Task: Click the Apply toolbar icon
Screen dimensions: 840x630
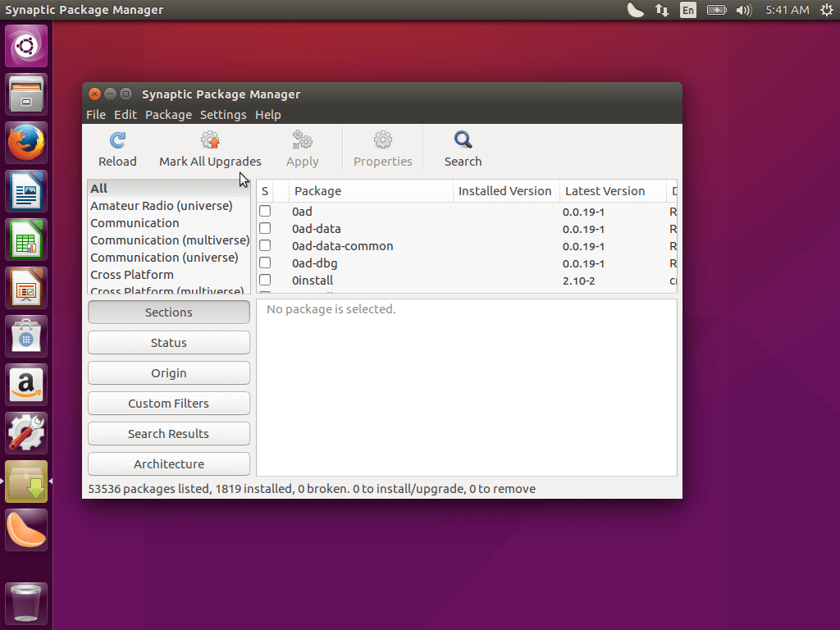Action: 302,148
